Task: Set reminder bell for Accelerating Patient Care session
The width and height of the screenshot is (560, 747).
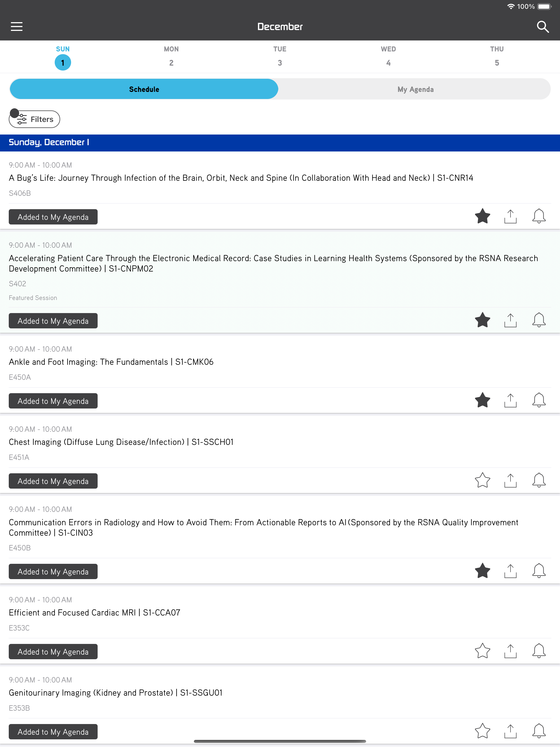Action: pyautogui.click(x=539, y=320)
